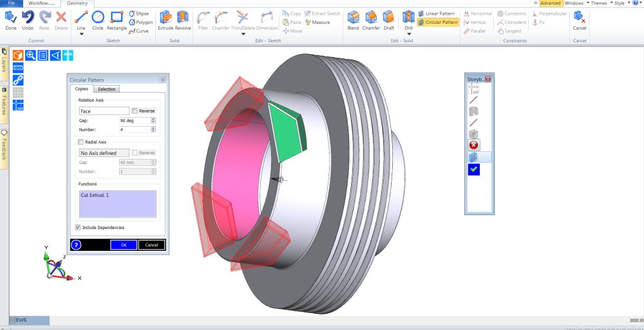Screen dimensions: 644x330
Task: Choose the Curve sketch tool
Action: click(139, 31)
